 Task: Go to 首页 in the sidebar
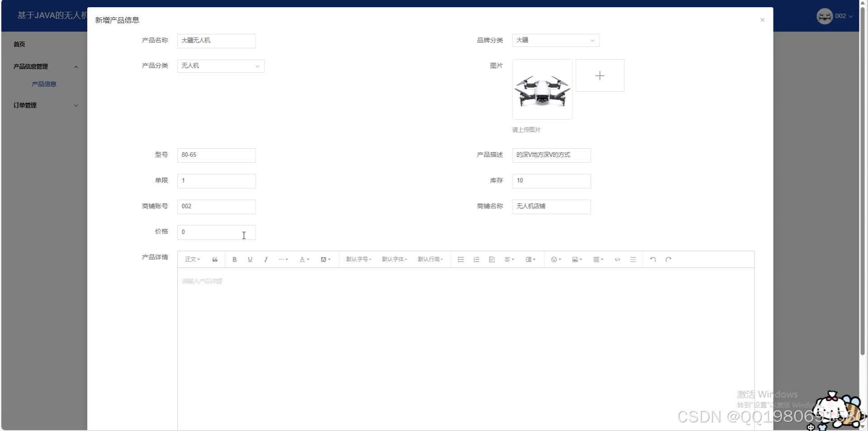click(x=19, y=44)
